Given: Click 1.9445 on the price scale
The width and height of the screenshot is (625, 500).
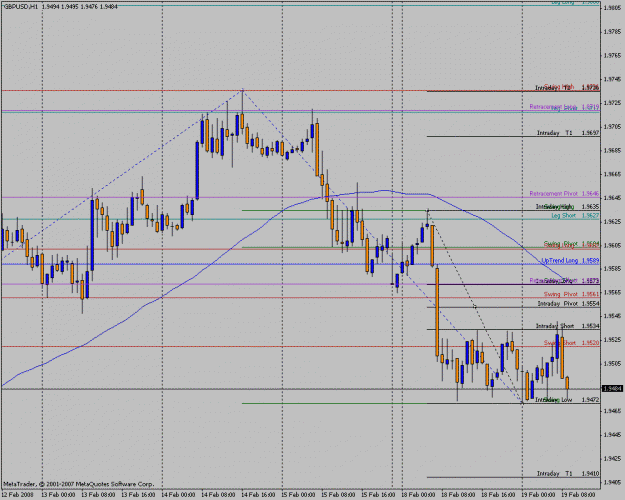Looking at the screenshot, I should 613,435.
